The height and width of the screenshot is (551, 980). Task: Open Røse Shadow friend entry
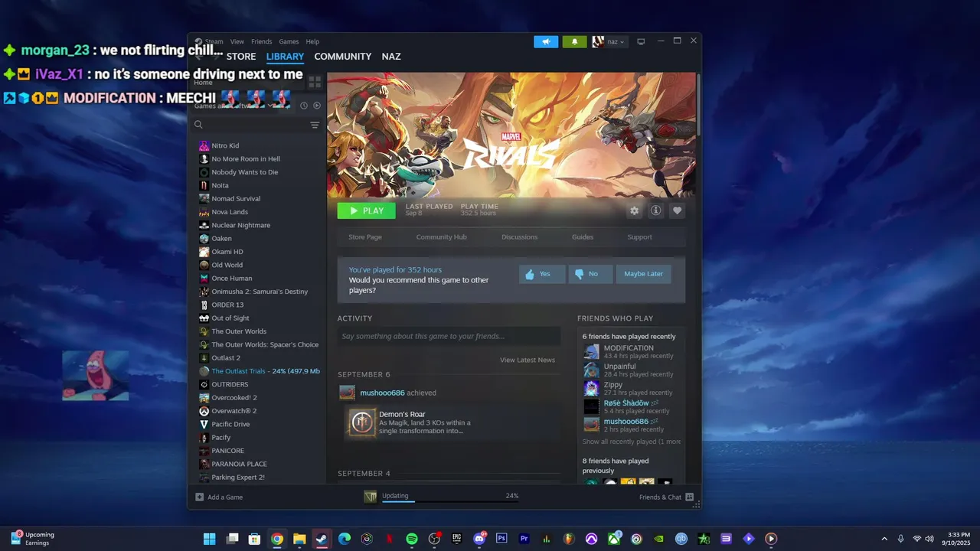pyautogui.click(x=632, y=406)
